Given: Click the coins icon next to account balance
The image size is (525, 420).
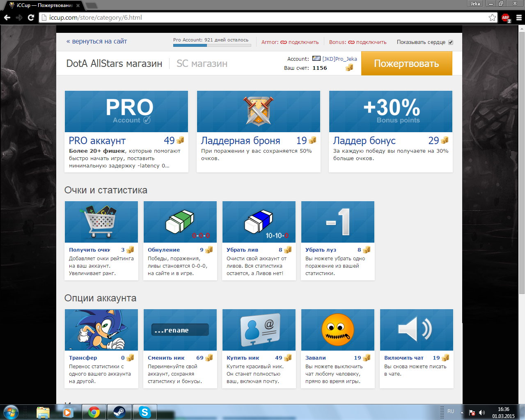Looking at the screenshot, I should tap(349, 68).
